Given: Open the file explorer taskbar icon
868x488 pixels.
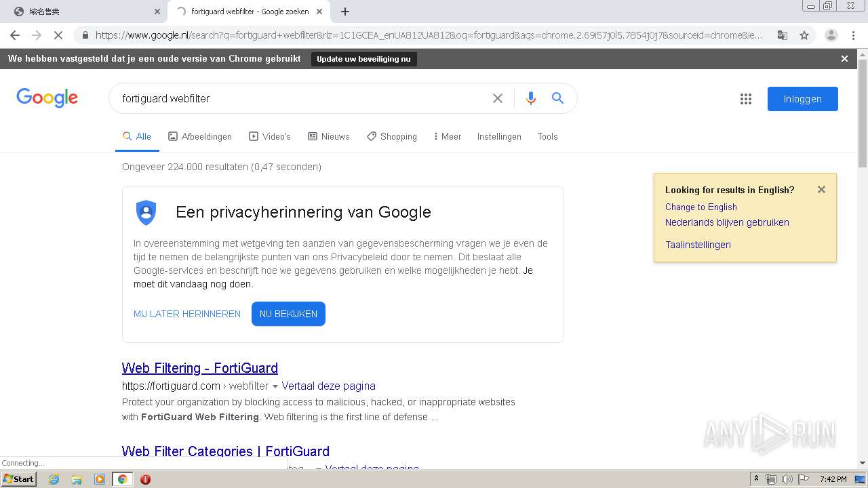Looking at the screenshot, I should [77, 479].
